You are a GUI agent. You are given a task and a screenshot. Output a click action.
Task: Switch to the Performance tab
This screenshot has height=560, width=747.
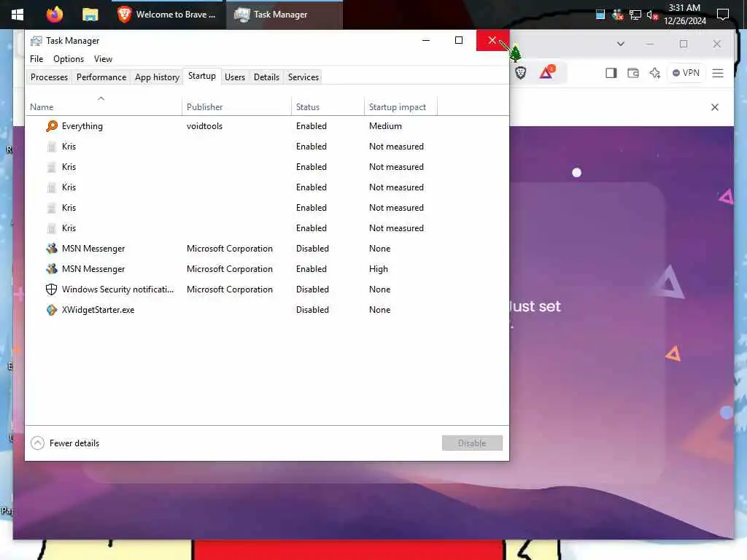[101, 77]
